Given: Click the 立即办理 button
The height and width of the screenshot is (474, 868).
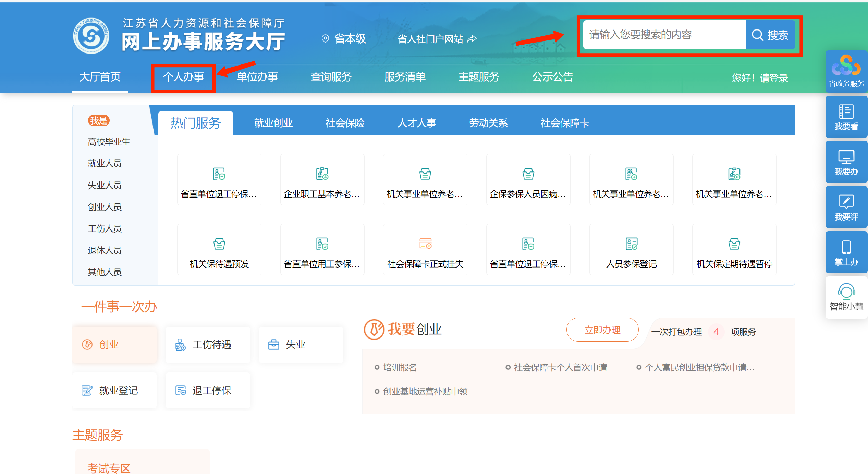Looking at the screenshot, I should coord(602,330).
